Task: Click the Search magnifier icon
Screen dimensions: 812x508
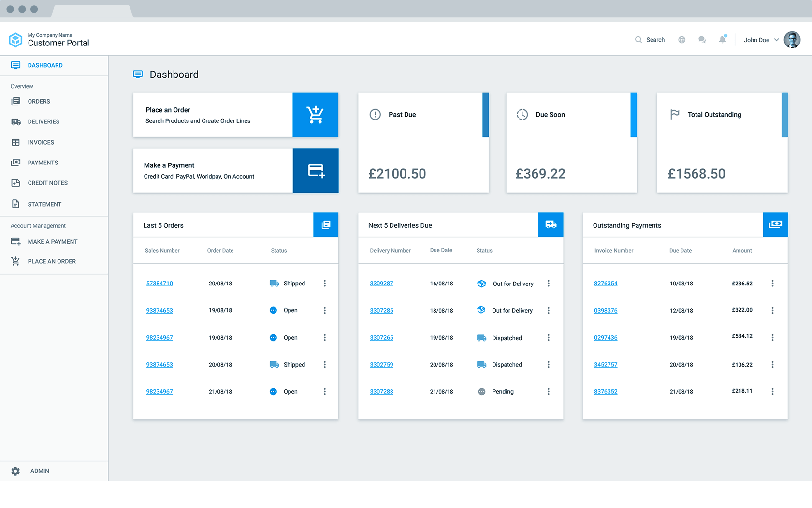Action: pyautogui.click(x=638, y=40)
